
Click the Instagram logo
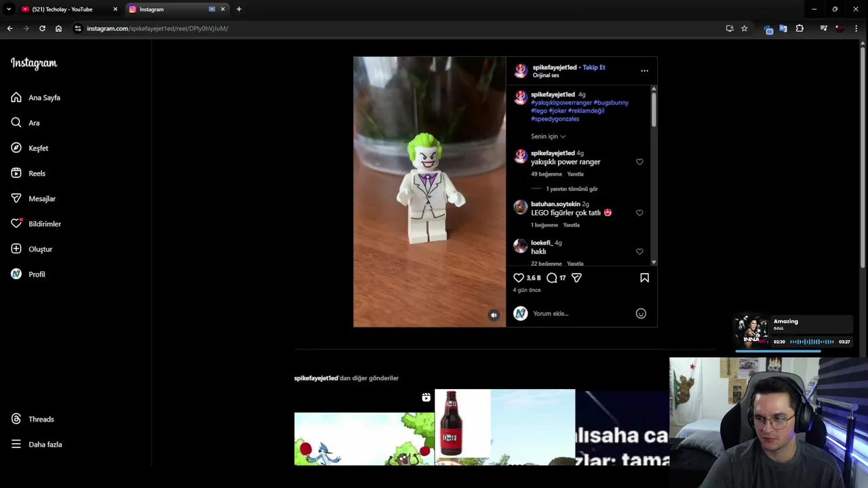click(34, 63)
